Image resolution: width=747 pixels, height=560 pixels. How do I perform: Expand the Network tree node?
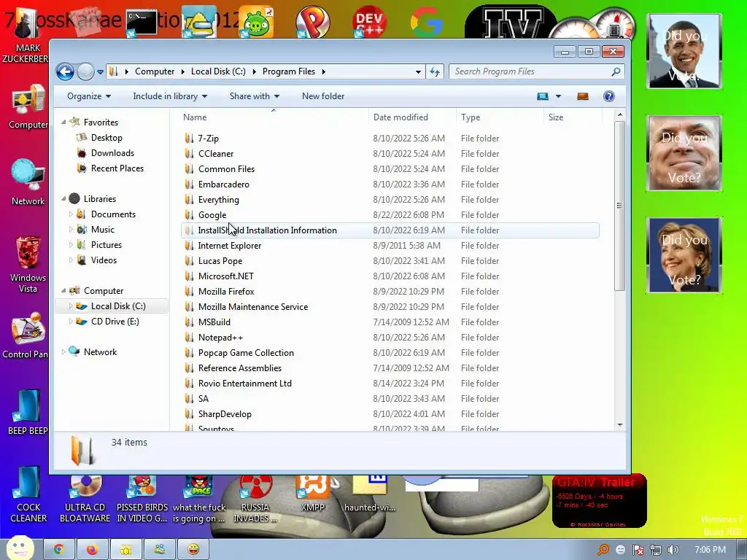tap(64, 352)
